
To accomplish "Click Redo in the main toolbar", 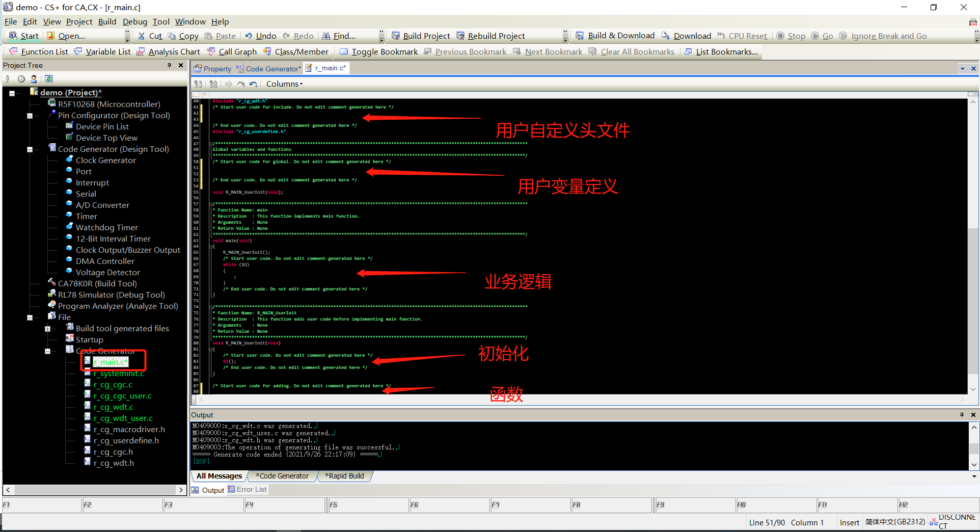I will pos(298,36).
